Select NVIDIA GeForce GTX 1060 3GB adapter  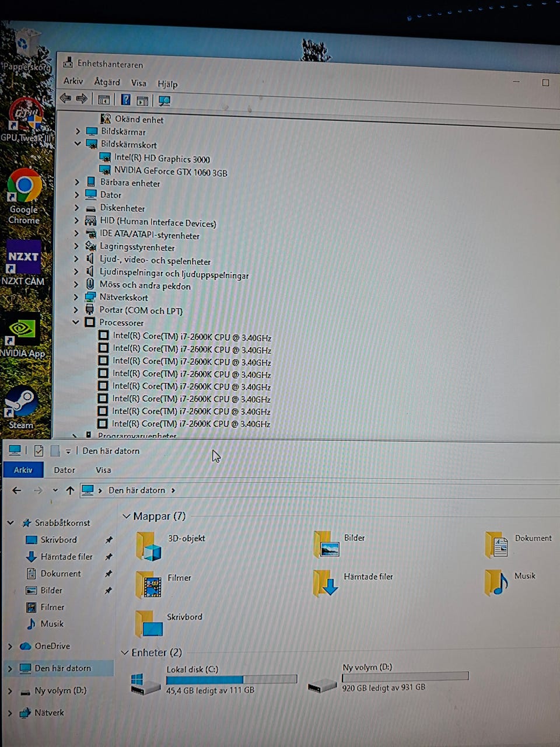tap(163, 171)
